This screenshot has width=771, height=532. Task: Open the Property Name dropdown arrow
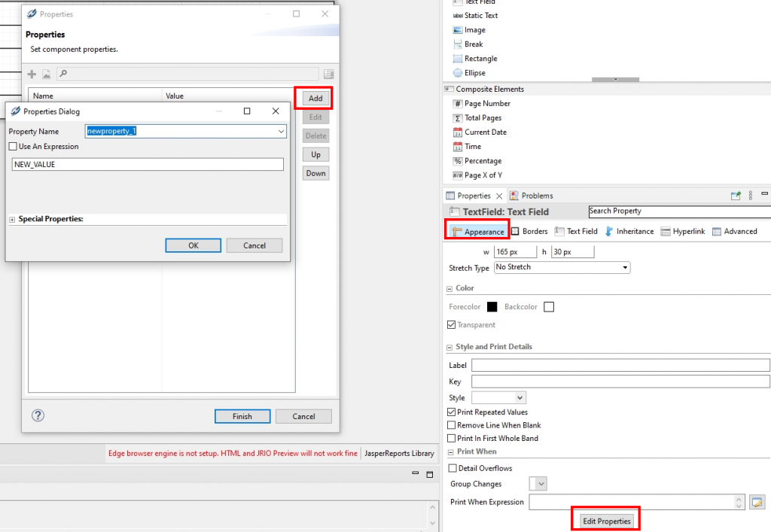tap(281, 131)
